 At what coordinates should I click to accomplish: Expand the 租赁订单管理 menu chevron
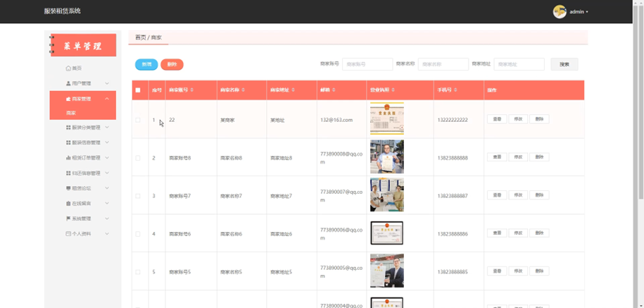107,158
